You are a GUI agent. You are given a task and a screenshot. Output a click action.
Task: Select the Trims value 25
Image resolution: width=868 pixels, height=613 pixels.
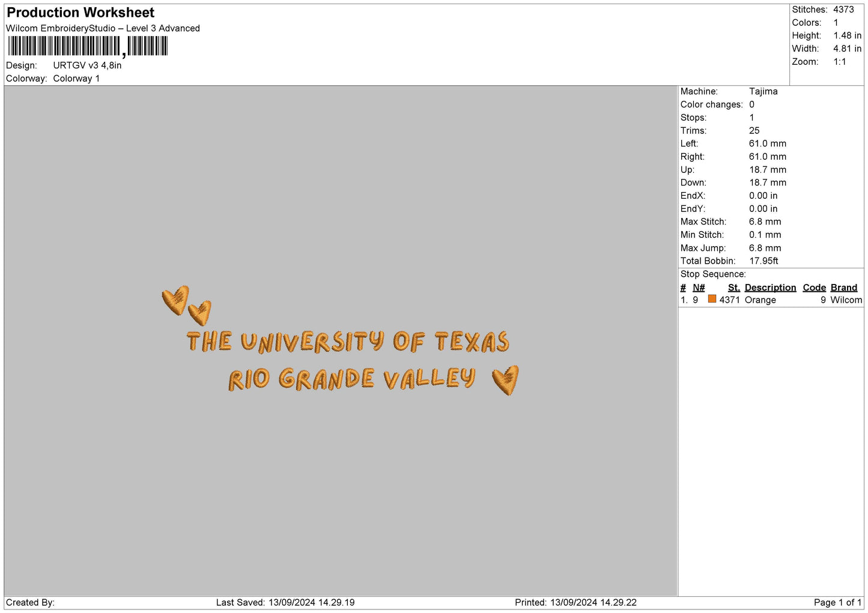(754, 131)
